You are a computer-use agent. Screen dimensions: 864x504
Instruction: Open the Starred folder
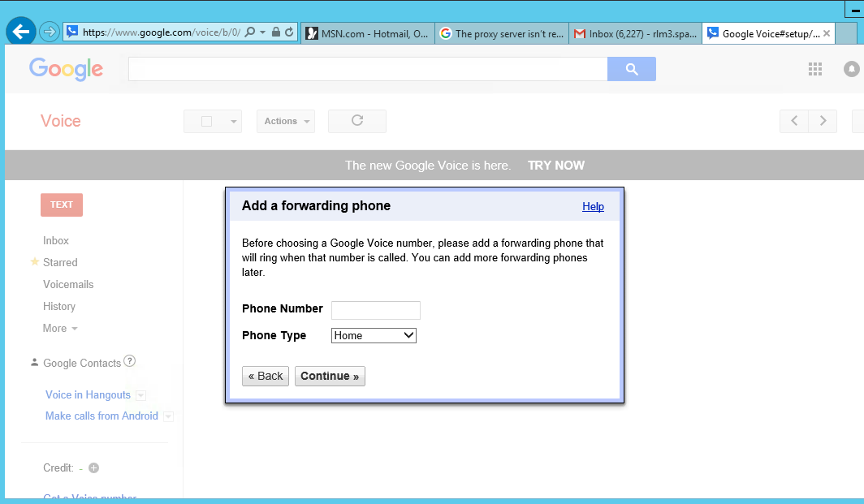(x=60, y=263)
